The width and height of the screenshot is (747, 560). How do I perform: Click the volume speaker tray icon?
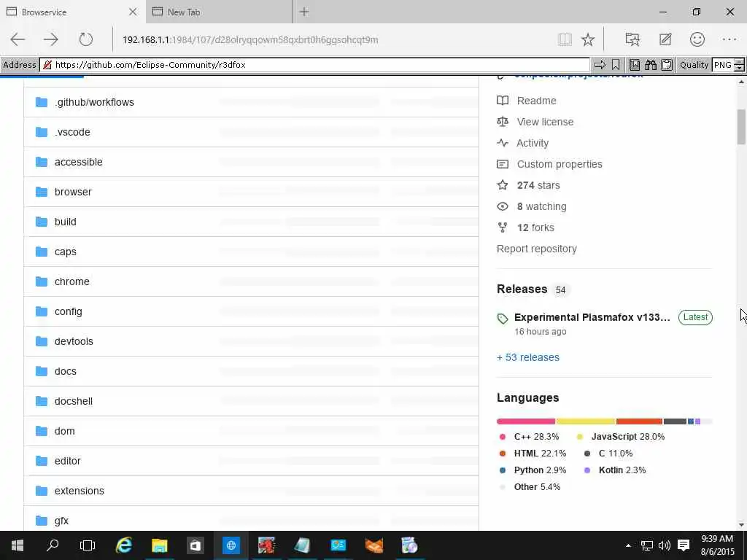(x=664, y=545)
